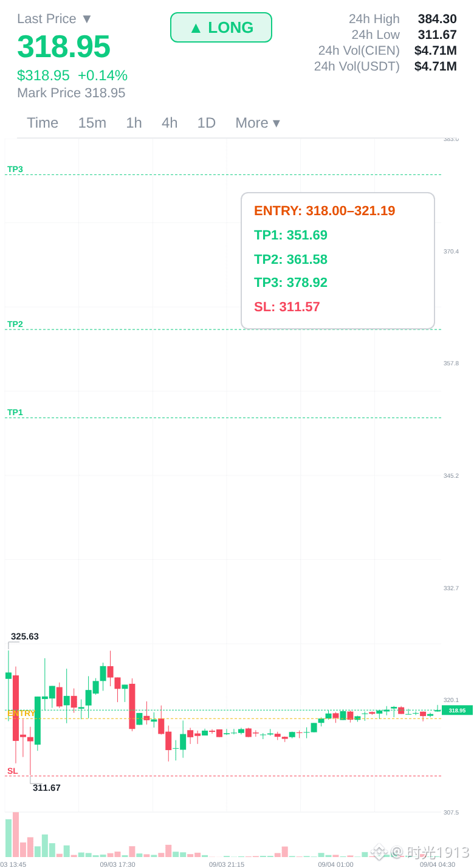Click the TP3 line label
Screen dimensions: 474x868
point(15,169)
